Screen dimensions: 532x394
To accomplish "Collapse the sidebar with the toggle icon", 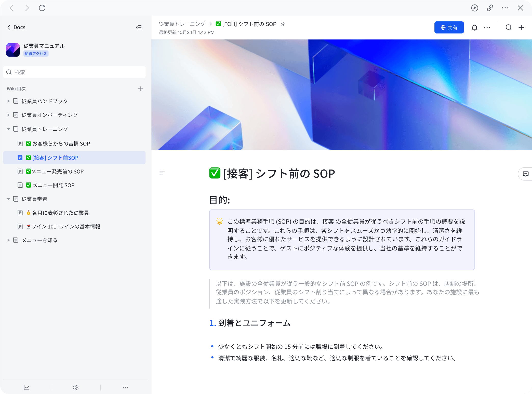I will coord(139,27).
